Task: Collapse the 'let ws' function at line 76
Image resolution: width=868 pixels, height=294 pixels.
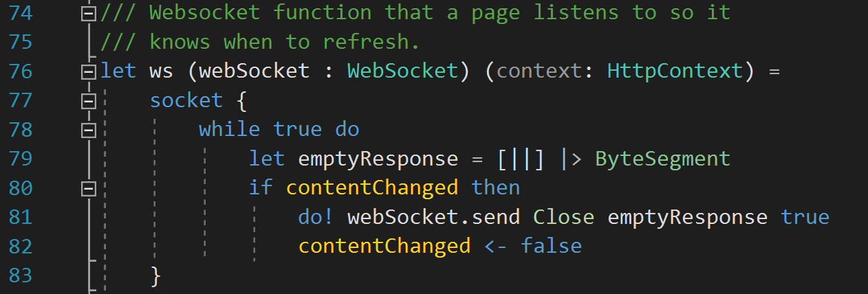Action: click(87, 71)
